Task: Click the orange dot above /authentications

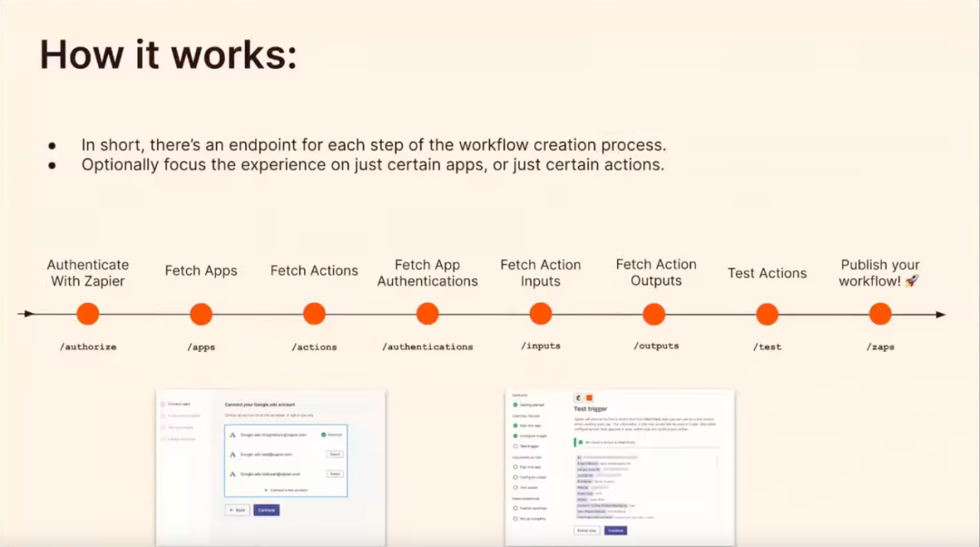Action: click(427, 314)
